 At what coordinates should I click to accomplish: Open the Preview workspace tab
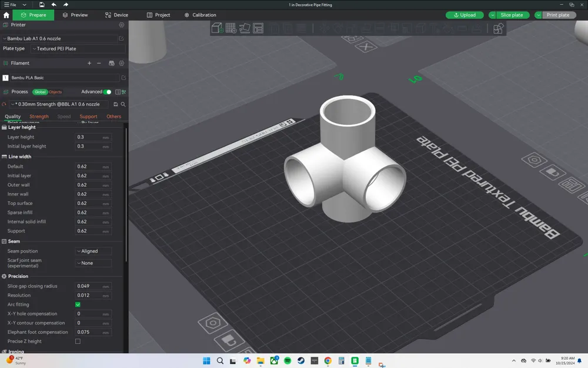pos(78,15)
